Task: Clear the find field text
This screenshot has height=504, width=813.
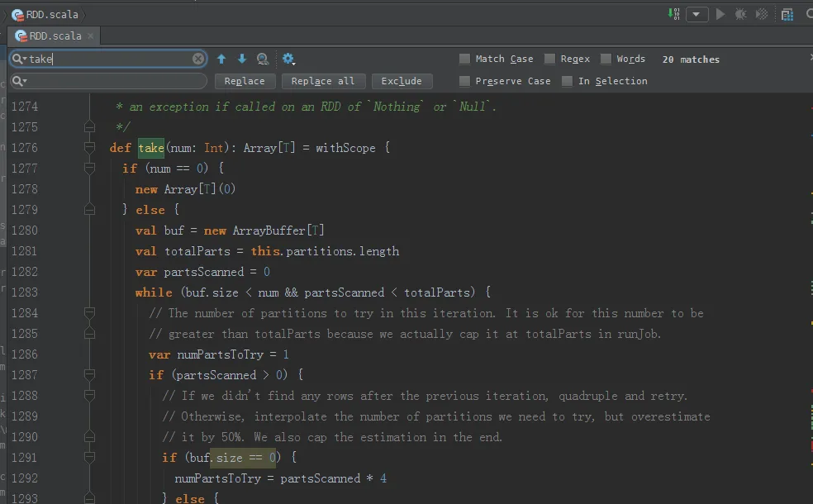Action: pyautogui.click(x=198, y=59)
